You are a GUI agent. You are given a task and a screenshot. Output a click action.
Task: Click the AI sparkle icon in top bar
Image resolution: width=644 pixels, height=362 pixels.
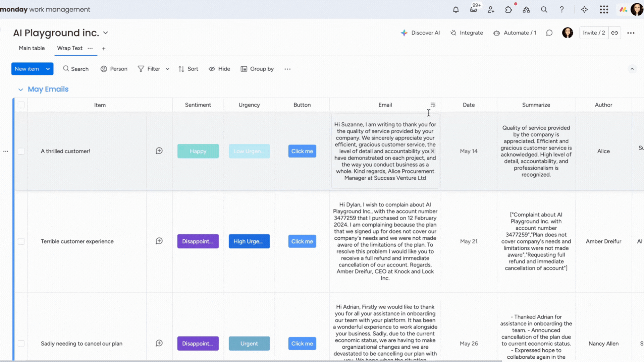coord(584,9)
